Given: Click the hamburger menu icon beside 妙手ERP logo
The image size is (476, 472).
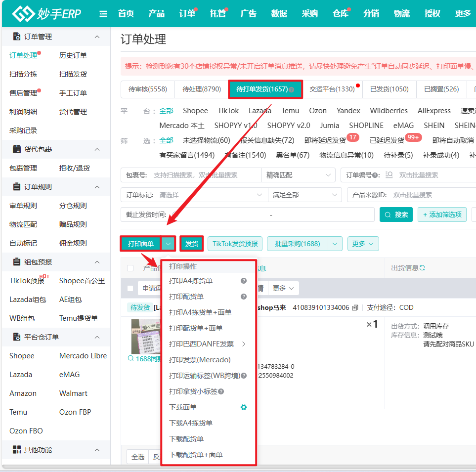Looking at the screenshot, I should pos(103,13).
